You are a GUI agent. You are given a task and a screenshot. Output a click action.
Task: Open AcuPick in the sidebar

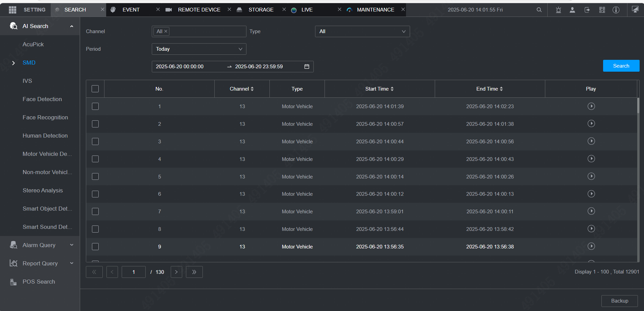[33, 44]
